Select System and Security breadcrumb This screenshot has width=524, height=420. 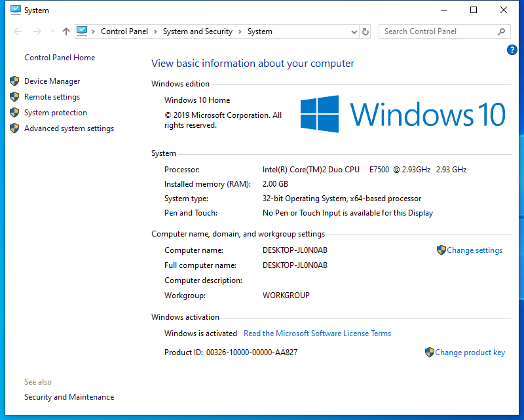click(x=198, y=31)
